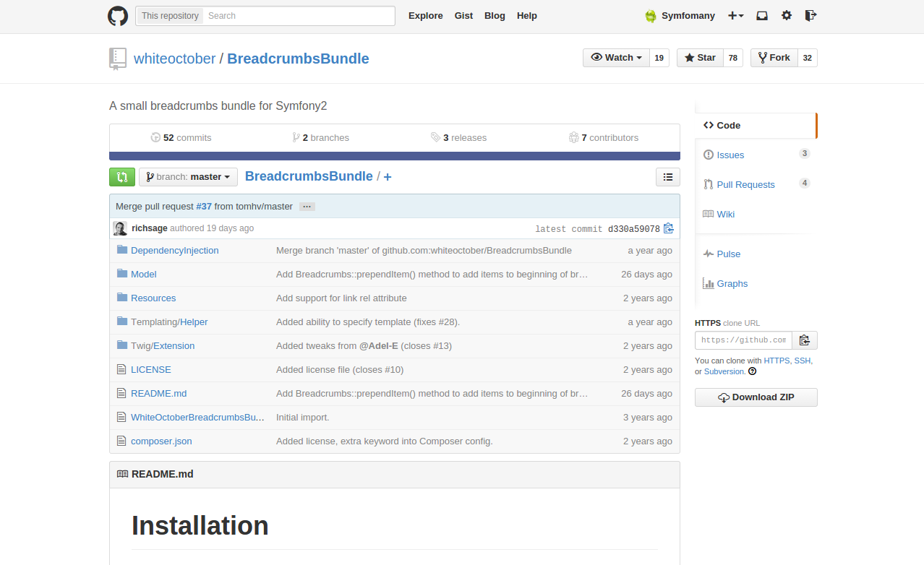Open the Code tab
The width and height of the screenshot is (924, 565).
pyautogui.click(x=756, y=126)
